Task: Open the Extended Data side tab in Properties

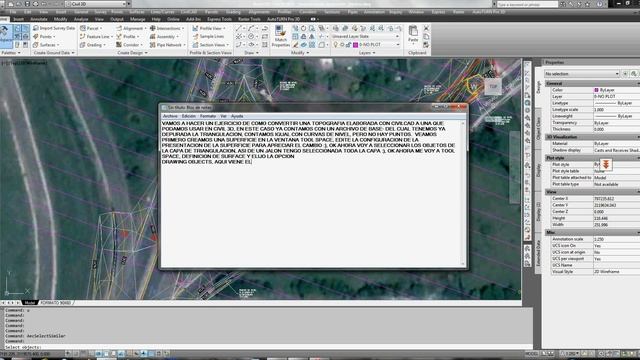Action: click(538, 253)
